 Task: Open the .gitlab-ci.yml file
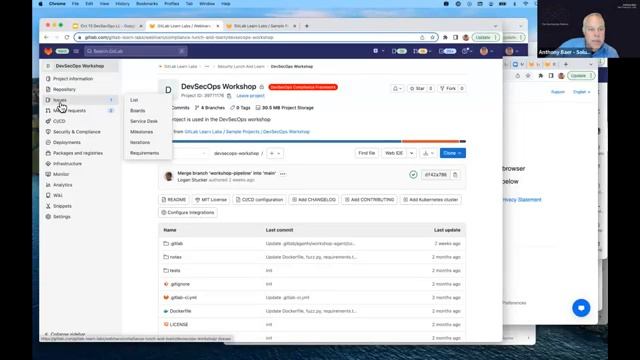point(183,298)
